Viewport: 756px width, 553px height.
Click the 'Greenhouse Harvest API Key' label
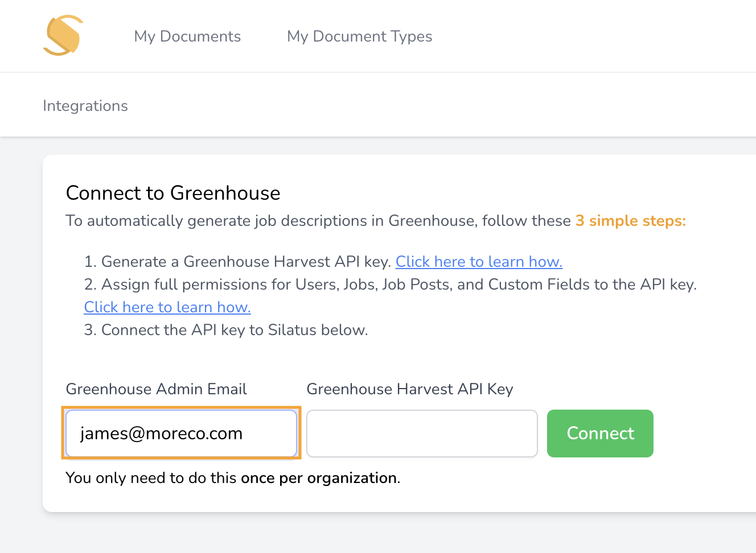pos(409,389)
